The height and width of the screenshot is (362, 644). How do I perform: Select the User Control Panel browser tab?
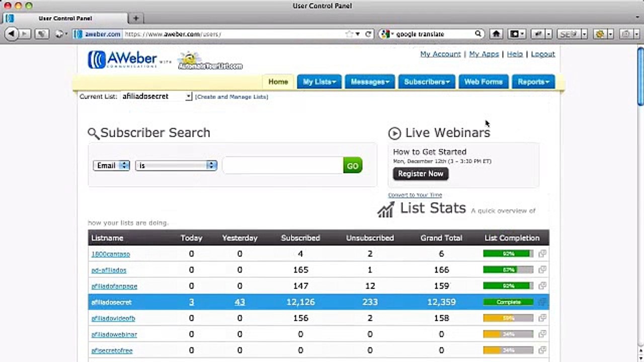(65, 19)
